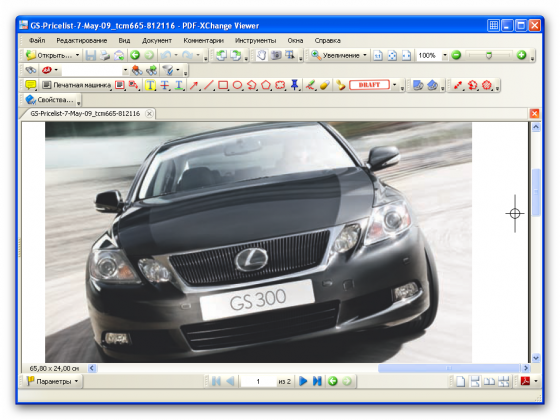Viewport: 560px width, 420px height.
Task: Choose the Oval shape tool
Action: (238, 85)
